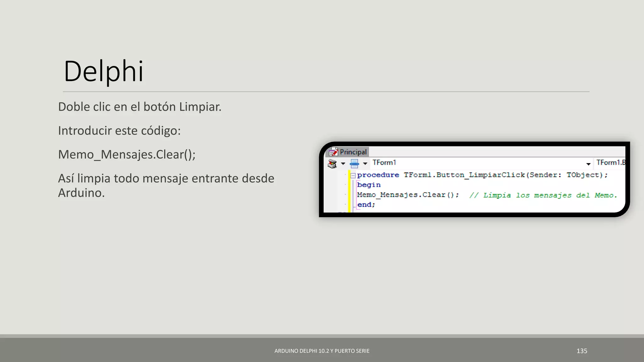Click the 'end;' code line
Image resolution: width=644 pixels, height=362 pixels.
click(x=366, y=205)
